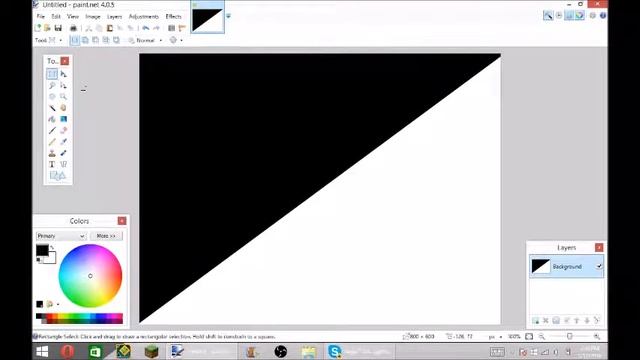Pick the Line/Curve tool

63,164
